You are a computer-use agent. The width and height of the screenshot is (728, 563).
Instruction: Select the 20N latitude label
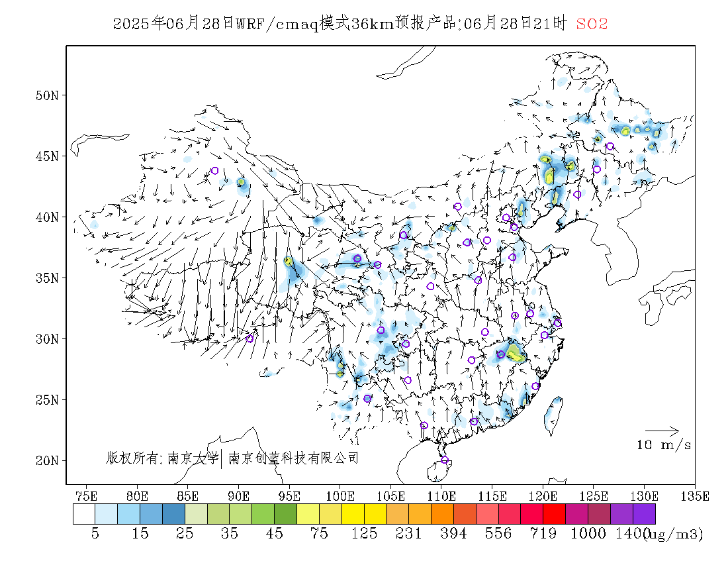pos(48,461)
